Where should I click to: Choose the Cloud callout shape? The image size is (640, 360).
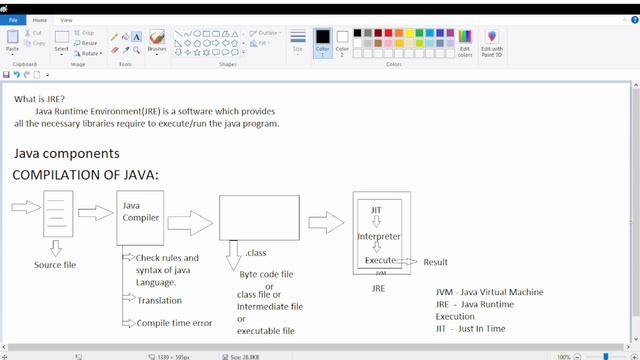[235, 53]
